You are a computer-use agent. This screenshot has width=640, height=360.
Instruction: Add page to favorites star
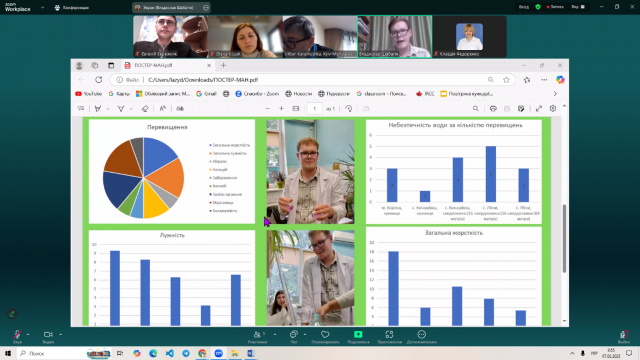(x=507, y=80)
